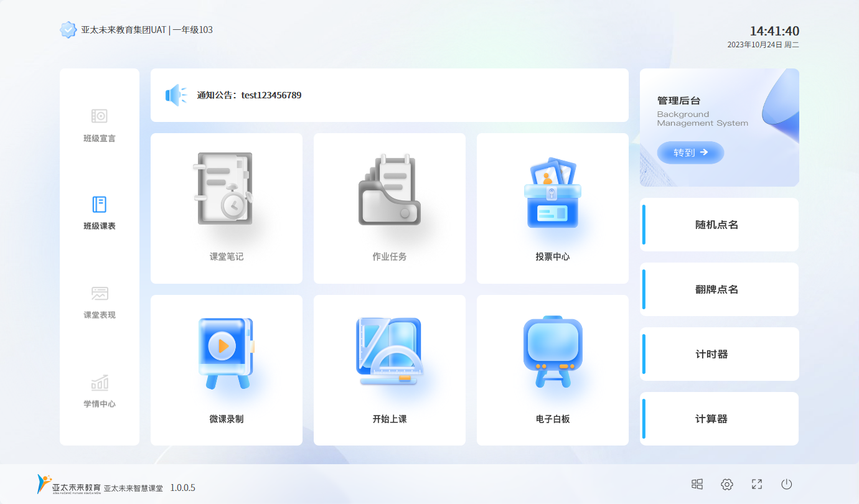Viewport: 859px width, 504px height.
Task: Click the 亚太未来智慧课堂 footer text
Action: 133,488
